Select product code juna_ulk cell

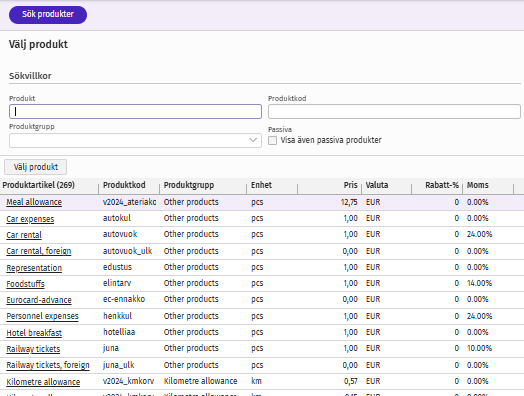(x=118, y=365)
